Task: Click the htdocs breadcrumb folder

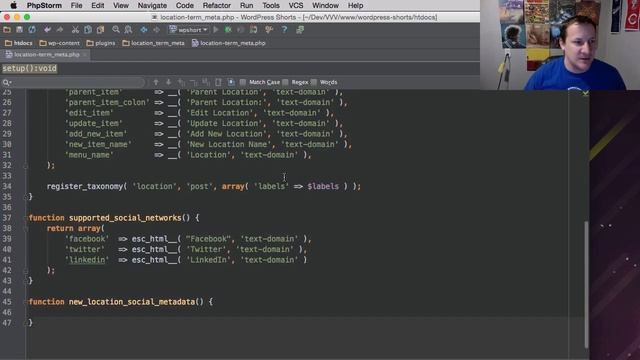Action: [x=18, y=43]
